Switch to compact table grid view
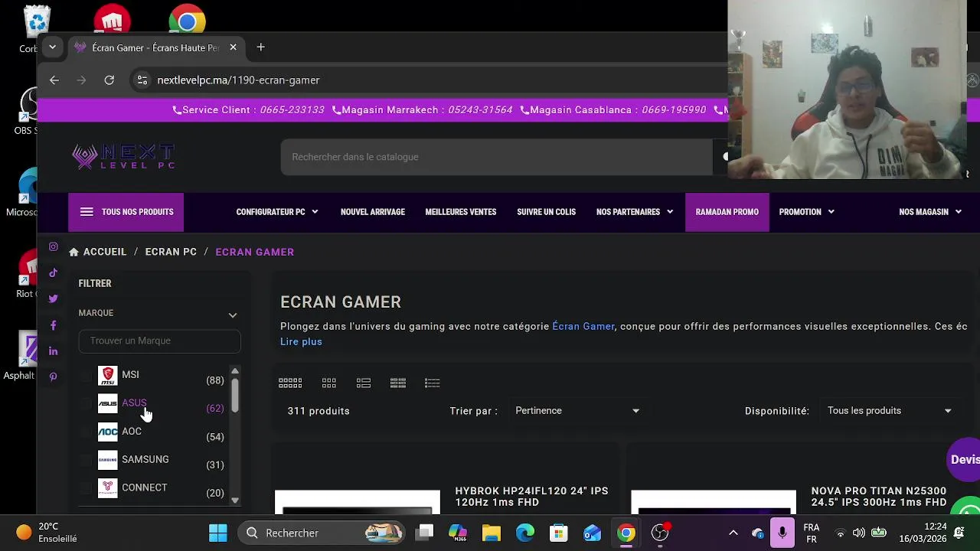 (x=398, y=383)
